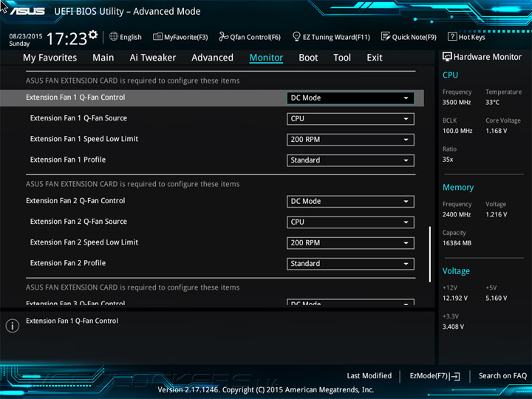Click the globe language icon

tap(114, 36)
